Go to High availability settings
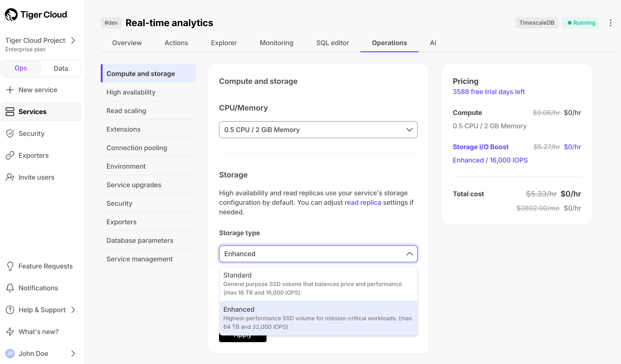Screen dimensions: 621x364 [x=148, y=92]
